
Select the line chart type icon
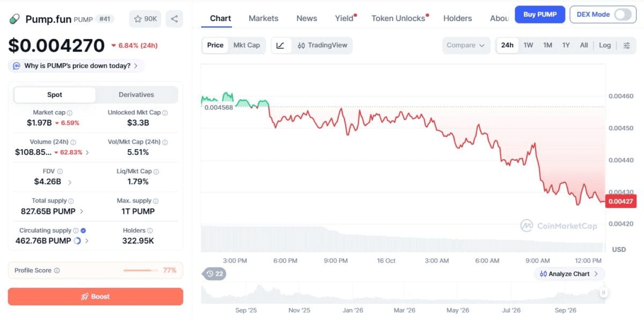click(x=280, y=45)
